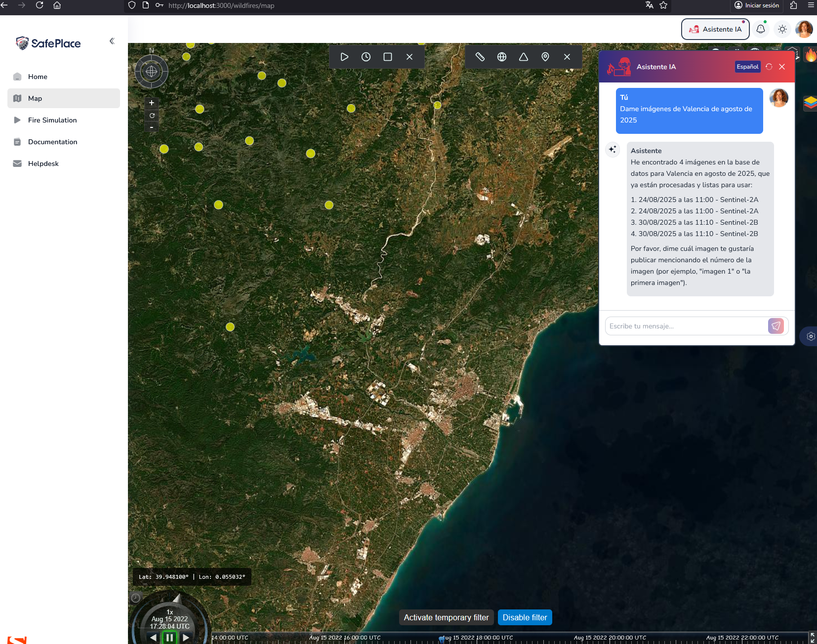This screenshot has height=644, width=817.
Task: Open the Asistente IA button
Action: pos(715,29)
